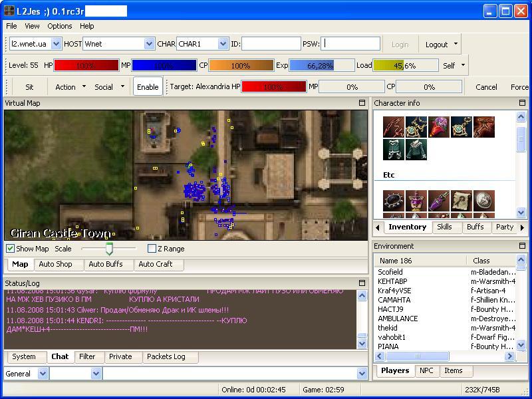The width and height of the screenshot is (532, 399).
Task: Undock the Character info panel
Action: click(x=522, y=103)
